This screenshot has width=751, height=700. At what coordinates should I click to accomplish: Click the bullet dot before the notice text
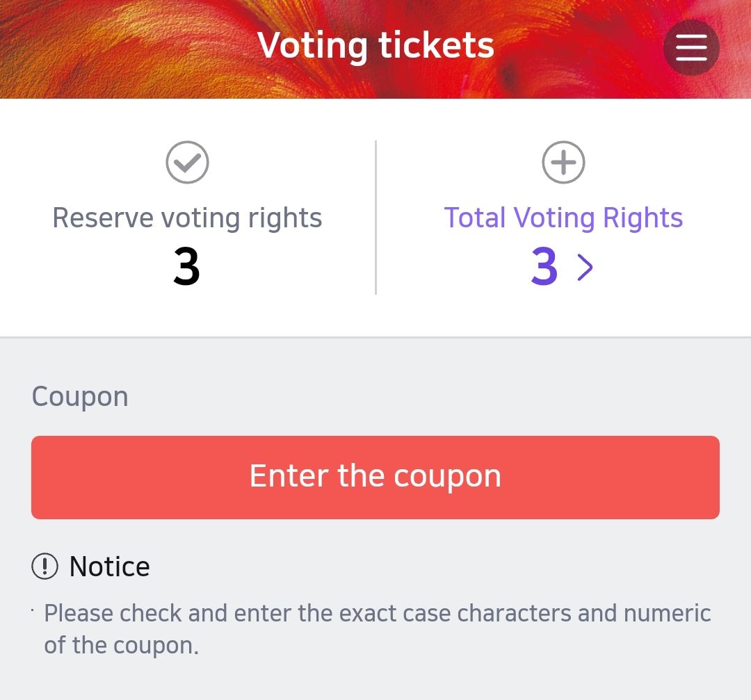tap(33, 610)
